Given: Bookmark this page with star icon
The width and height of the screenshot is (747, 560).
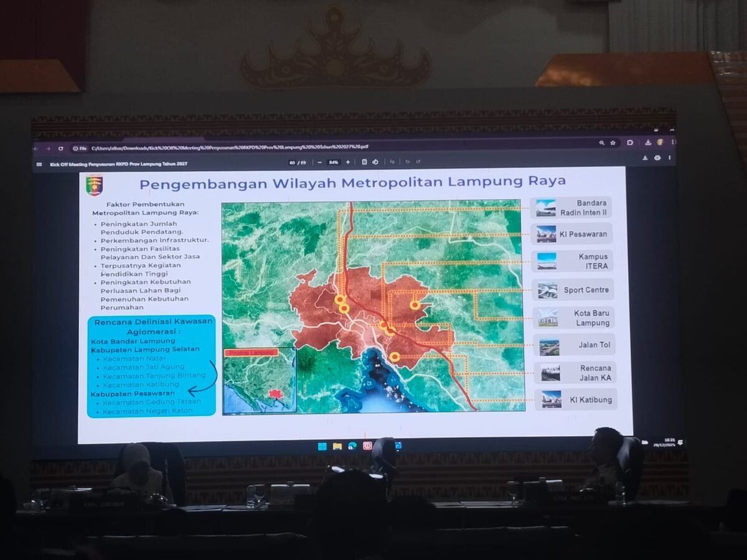Looking at the screenshot, I should pyautogui.click(x=613, y=142).
